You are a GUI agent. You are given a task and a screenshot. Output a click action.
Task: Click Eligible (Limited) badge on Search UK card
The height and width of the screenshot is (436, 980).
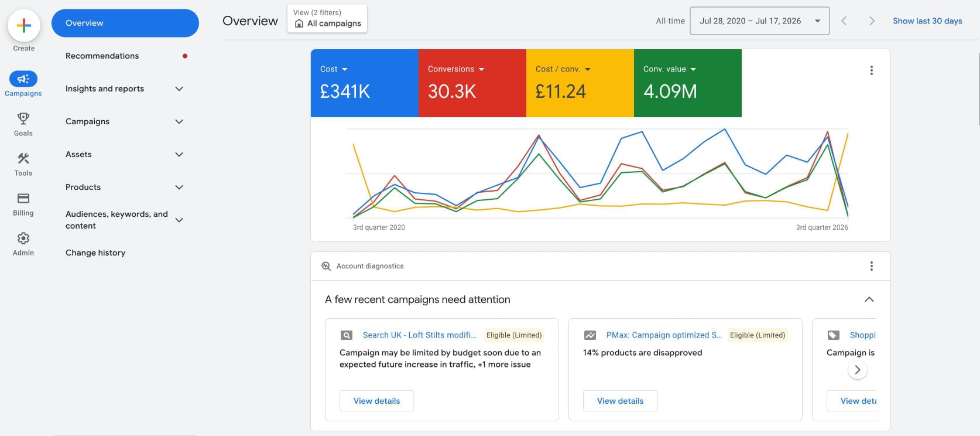(x=514, y=335)
